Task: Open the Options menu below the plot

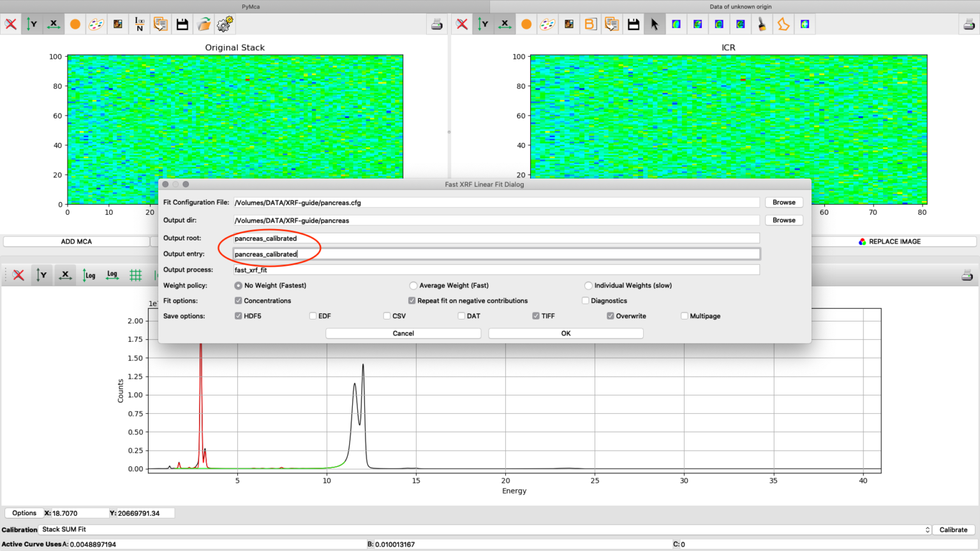Action: tap(24, 513)
